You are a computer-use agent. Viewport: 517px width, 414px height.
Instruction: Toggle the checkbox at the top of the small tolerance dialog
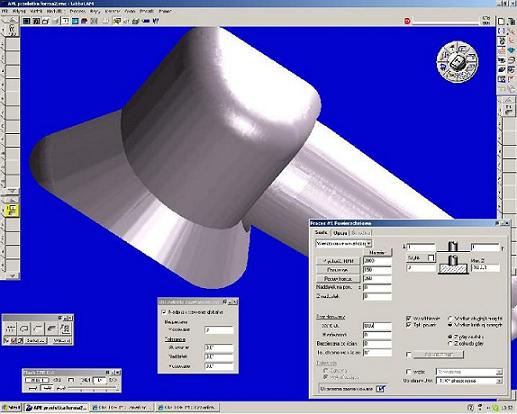tap(164, 312)
